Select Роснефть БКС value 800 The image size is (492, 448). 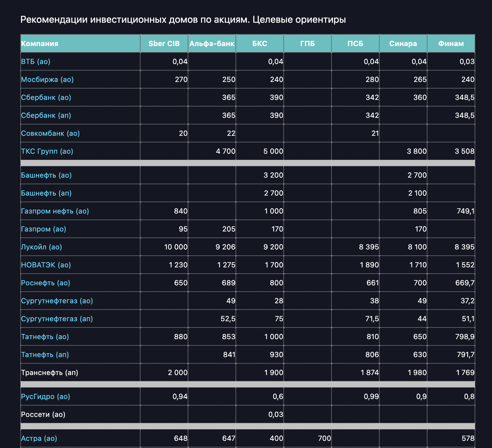click(x=277, y=283)
